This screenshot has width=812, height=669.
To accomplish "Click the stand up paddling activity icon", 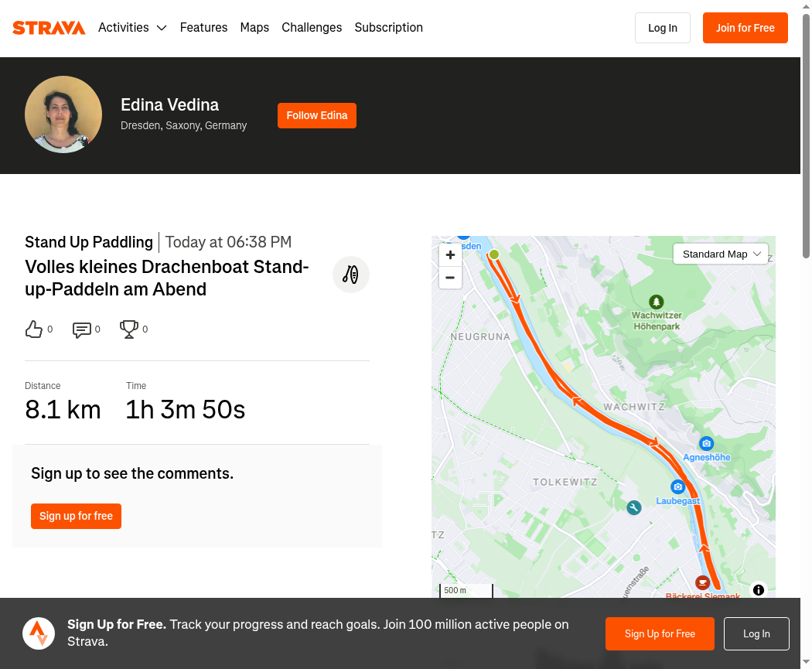I will click(x=350, y=275).
